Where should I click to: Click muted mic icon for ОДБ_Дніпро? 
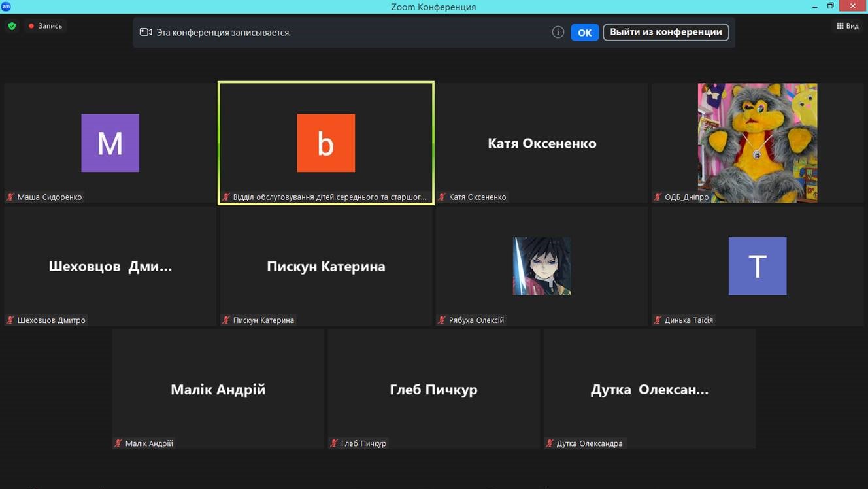tap(658, 197)
